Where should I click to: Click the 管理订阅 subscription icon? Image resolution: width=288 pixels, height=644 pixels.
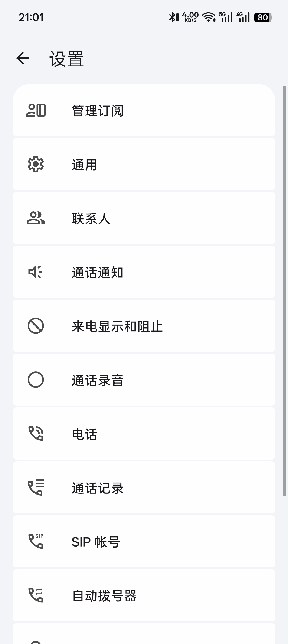(x=36, y=110)
